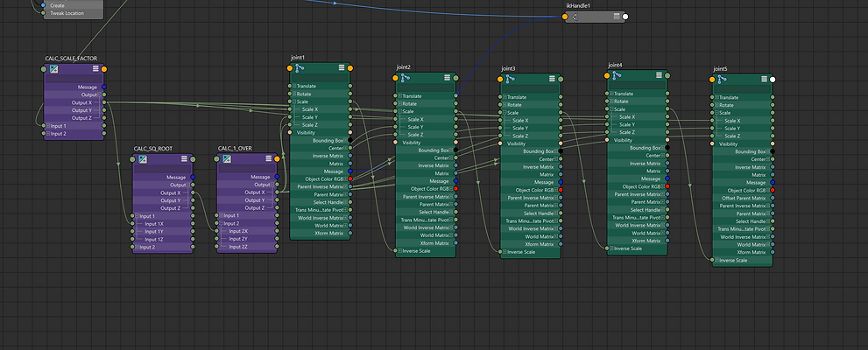Viewport: 868px width, 350px height.
Task: Expand Input 2 on CALC_SQ_ROOT node
Action: [138, 247]
